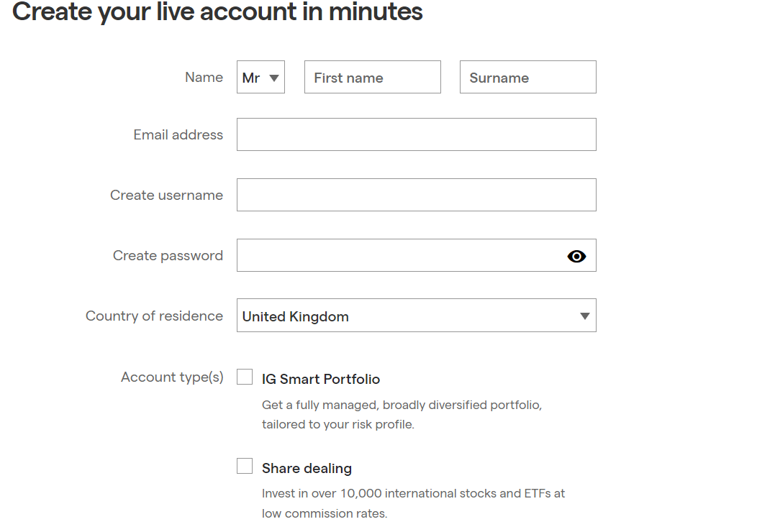
Task: Focus the Create password text box
Action: click(x=399, y=256)
